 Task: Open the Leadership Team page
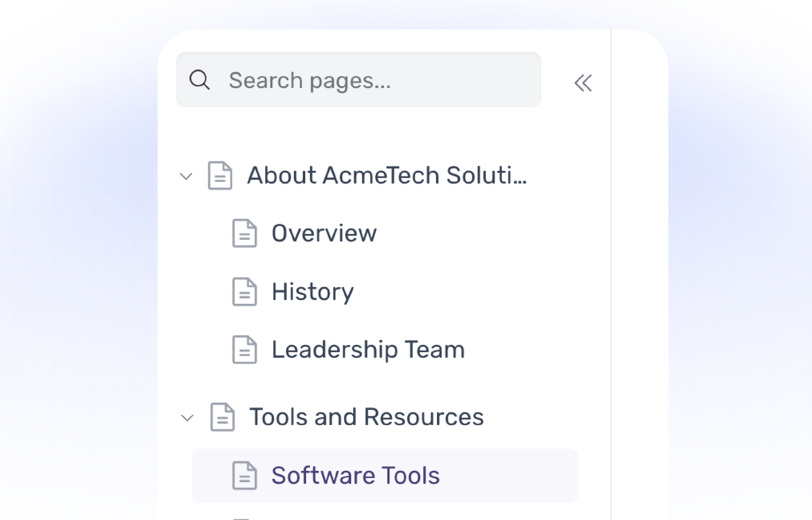coord(368,350)
